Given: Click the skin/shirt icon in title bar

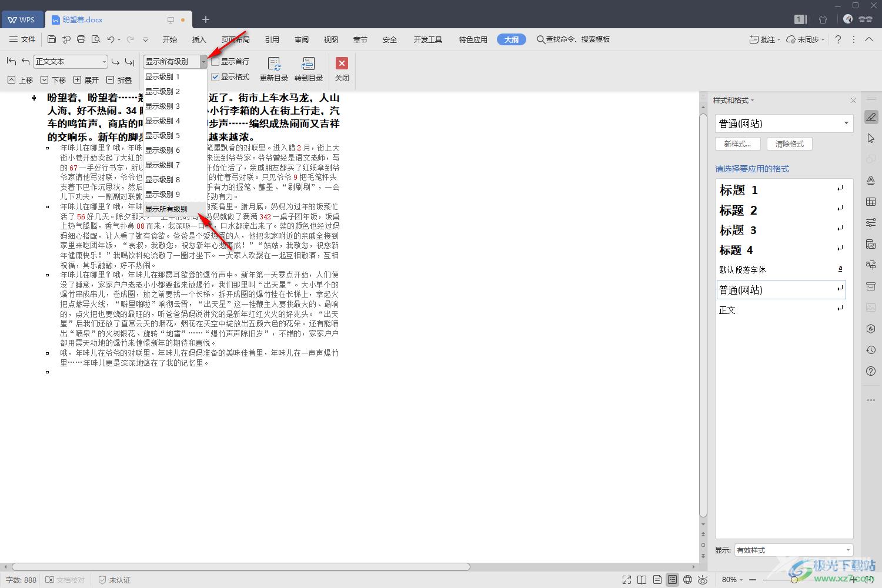Looking at the screenshot, I should (x=823, y=19).
